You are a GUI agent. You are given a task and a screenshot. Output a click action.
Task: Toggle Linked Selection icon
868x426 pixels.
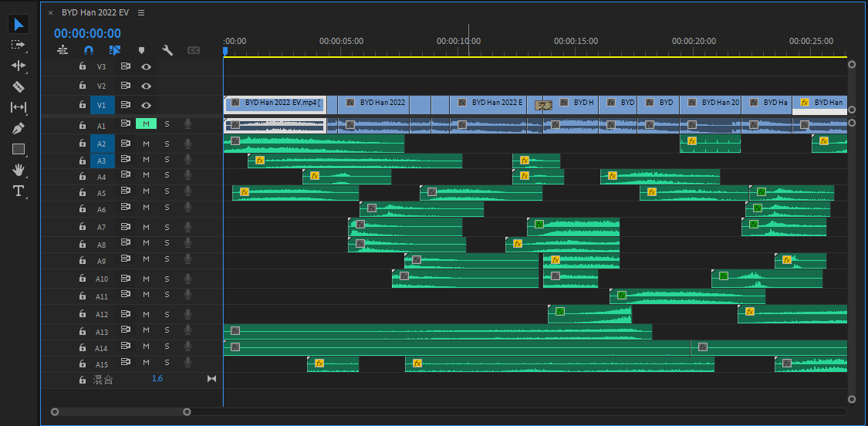click(115, 50)
